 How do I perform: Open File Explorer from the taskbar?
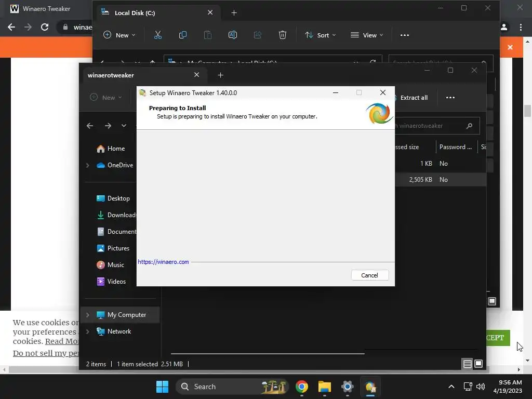tap(324, 387)
